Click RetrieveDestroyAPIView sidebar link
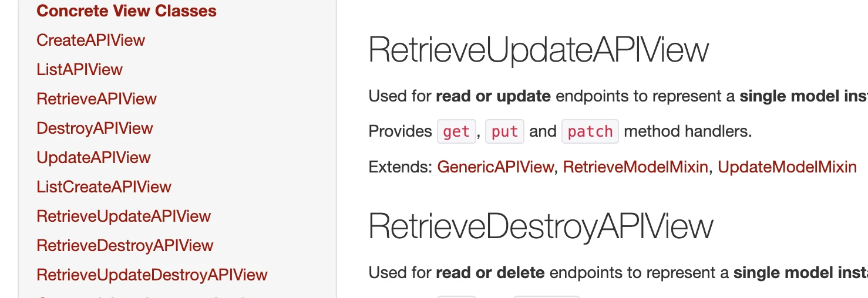The image size is (868, 298). pos(125,246)
